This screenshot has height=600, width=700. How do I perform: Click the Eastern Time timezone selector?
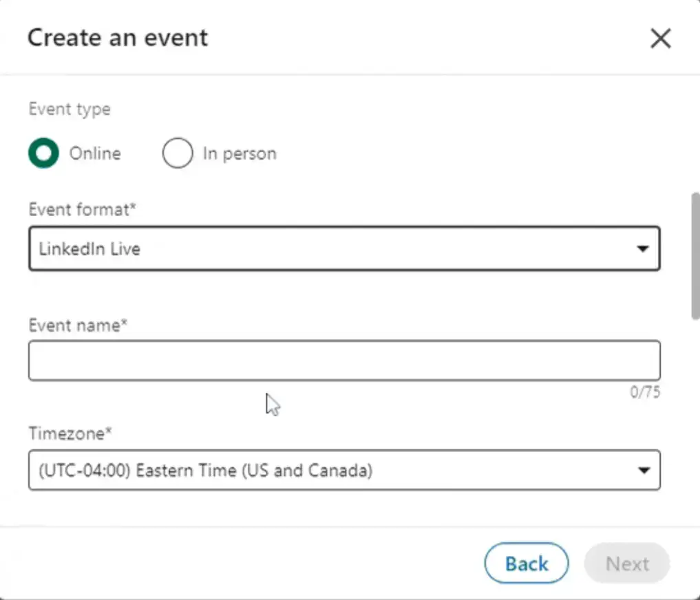pyautogui.click(x=344, y=470)
